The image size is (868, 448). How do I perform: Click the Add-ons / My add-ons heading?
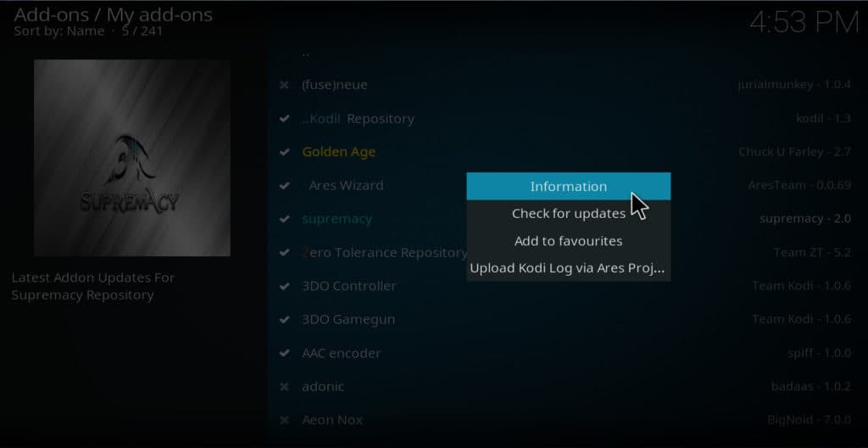114,14
